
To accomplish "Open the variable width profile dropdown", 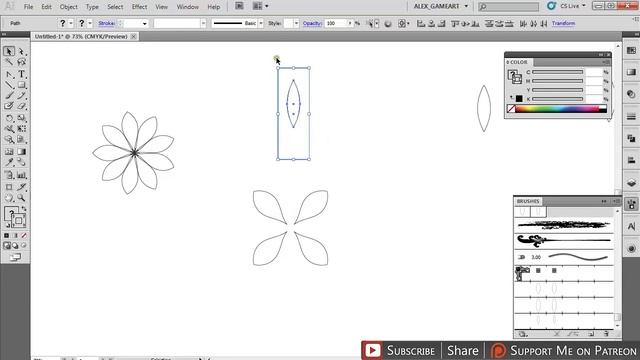I will point(203,24).
